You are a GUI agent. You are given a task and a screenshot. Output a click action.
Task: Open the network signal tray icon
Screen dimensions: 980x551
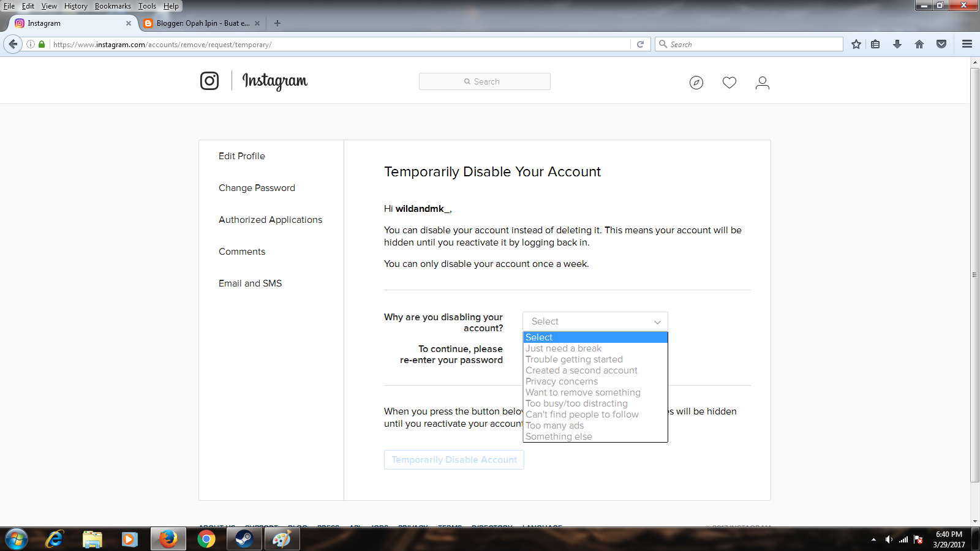[x=903, y=539]
